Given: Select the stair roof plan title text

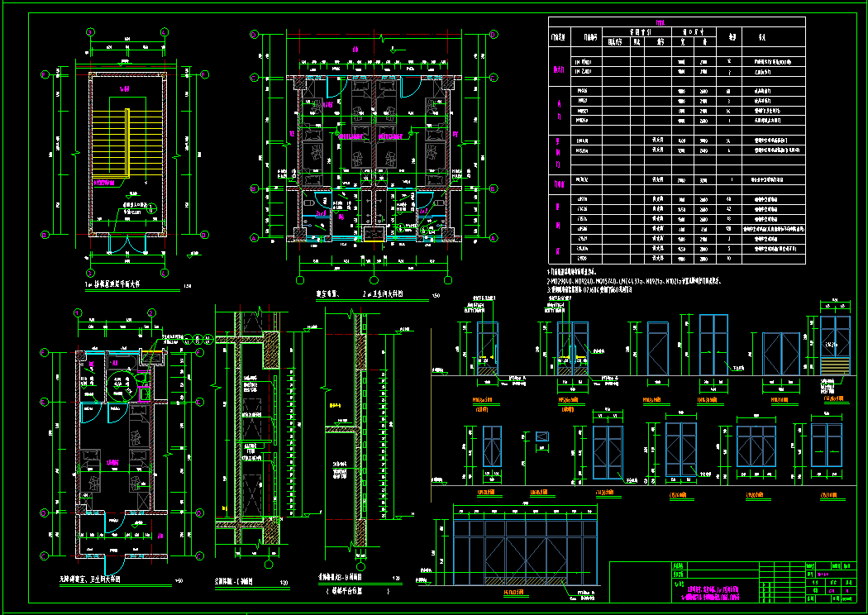Looking at the screenshot, I should pyautogui.click(x=112, y=283).
